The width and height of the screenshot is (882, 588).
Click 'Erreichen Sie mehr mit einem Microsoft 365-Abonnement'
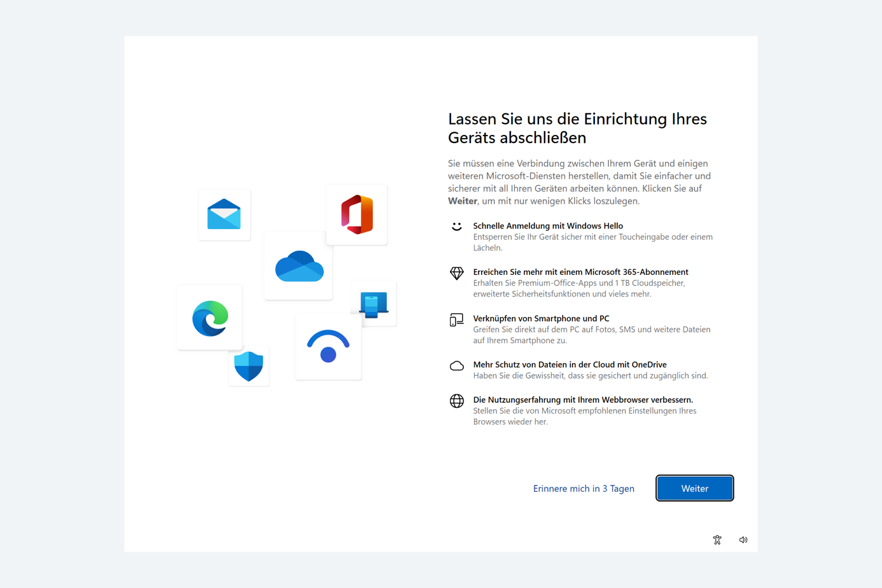point(580,272)
